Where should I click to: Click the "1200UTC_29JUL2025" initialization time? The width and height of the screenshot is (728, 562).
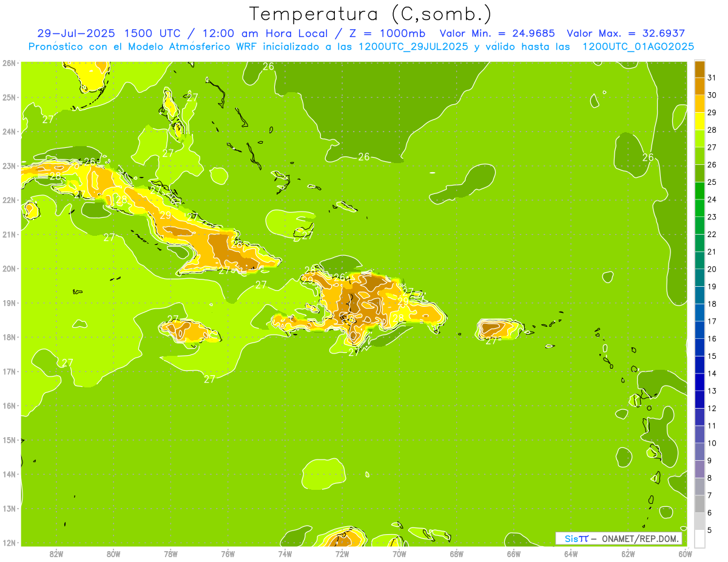click(x=414, y=47)
